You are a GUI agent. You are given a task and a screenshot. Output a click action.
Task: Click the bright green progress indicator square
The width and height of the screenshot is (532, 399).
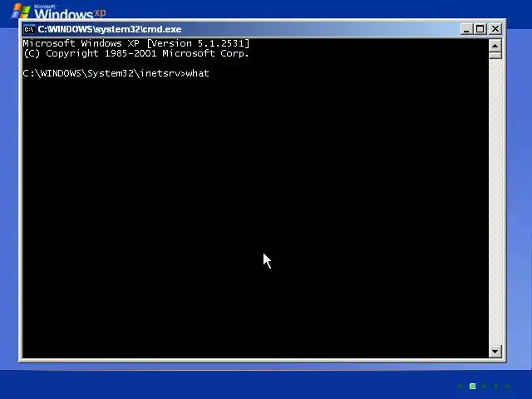[472, 386]
